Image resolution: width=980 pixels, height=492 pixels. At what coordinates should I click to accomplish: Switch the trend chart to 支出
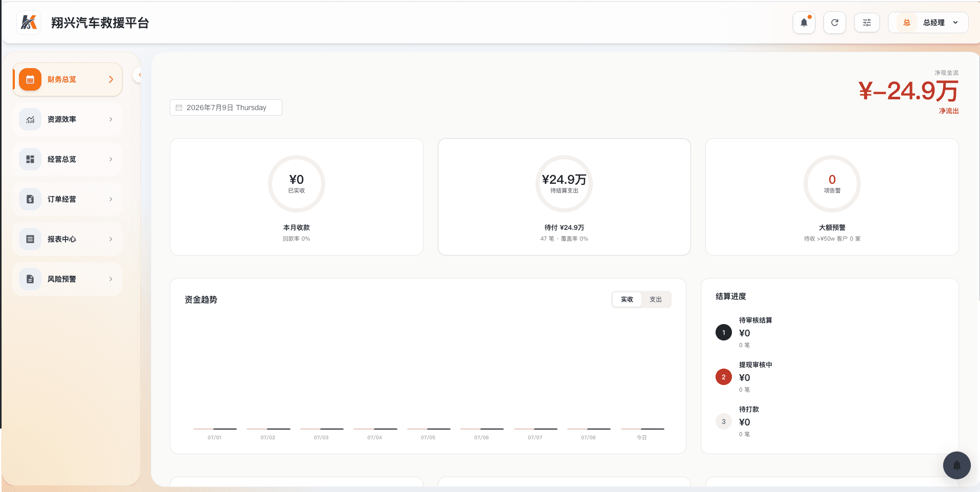pos(655,300)
